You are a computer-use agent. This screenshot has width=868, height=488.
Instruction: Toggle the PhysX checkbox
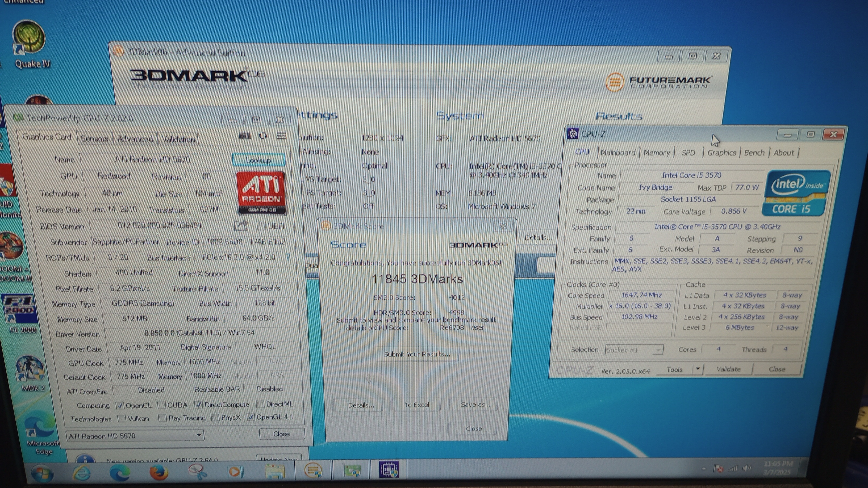coord(215,418)
